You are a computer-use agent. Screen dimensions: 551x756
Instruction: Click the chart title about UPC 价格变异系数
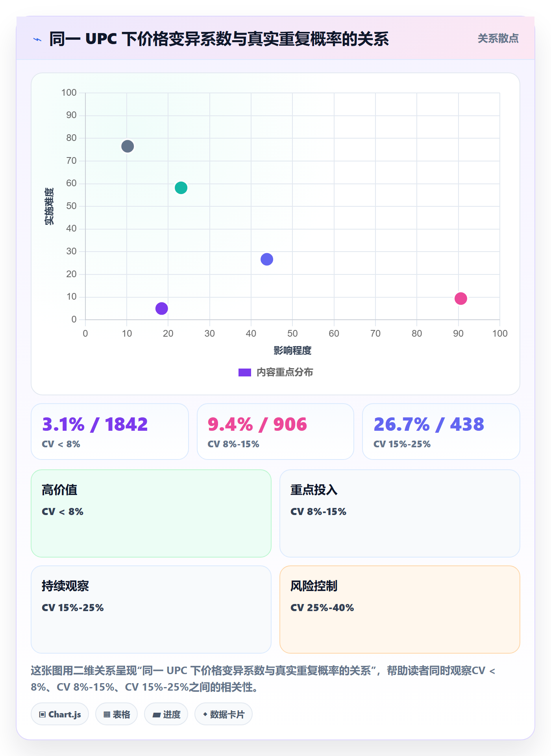pyautogui.click(x=219, y=39)
